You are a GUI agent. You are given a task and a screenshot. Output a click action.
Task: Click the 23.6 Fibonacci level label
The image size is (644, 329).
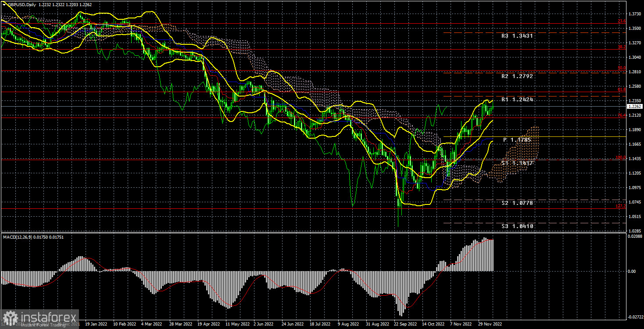pyautogui.click(x=622, y=21)
